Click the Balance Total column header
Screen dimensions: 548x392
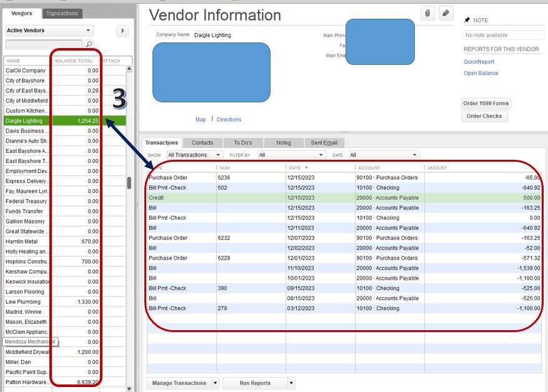coord(76,61)
